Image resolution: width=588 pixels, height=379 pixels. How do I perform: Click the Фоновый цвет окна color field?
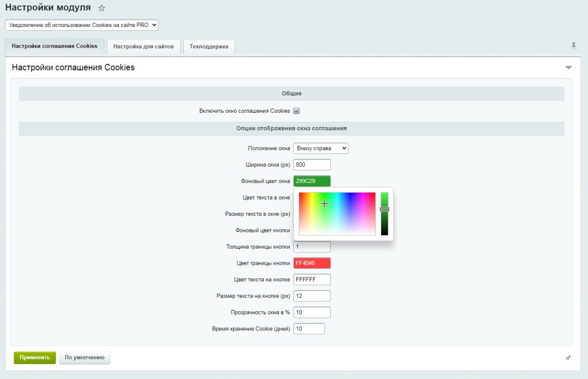312,181
